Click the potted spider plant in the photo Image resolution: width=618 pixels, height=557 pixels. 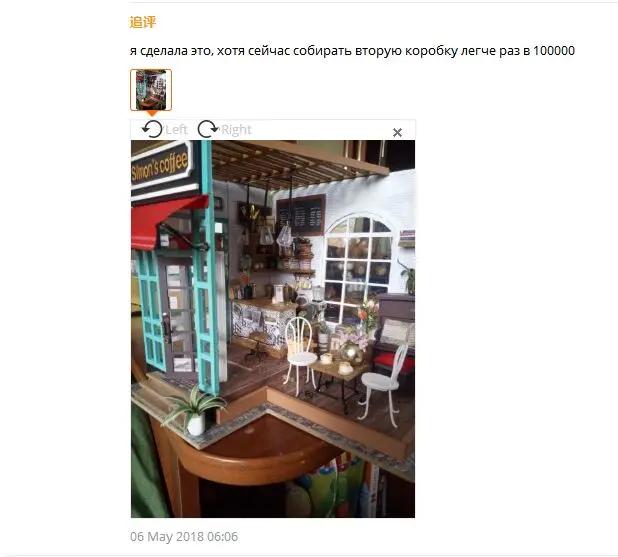point(193,411)
